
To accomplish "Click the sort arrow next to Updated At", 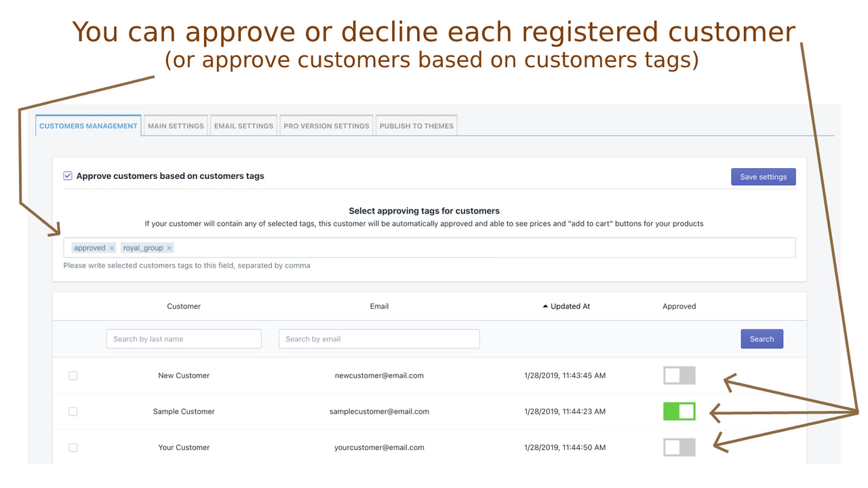I will [x=545, y=306].
